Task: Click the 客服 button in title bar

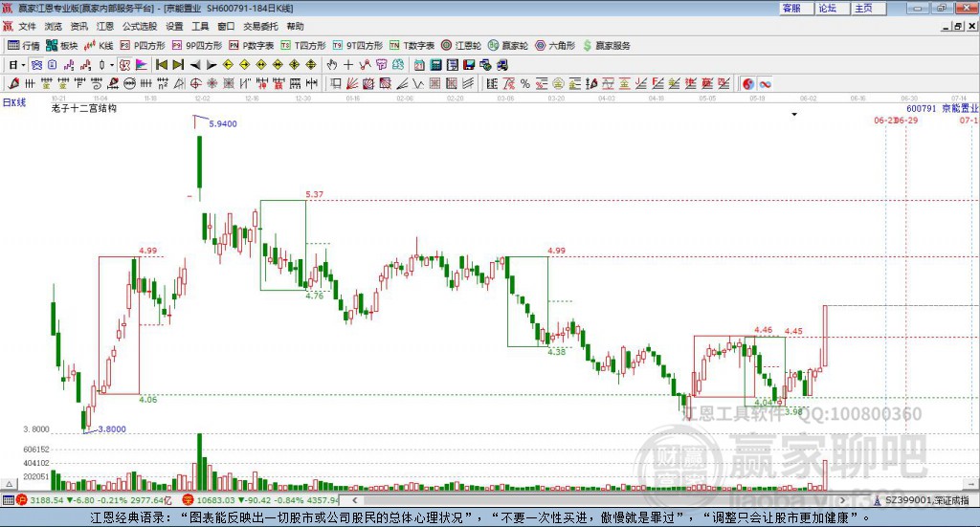Action: (796, 8)
